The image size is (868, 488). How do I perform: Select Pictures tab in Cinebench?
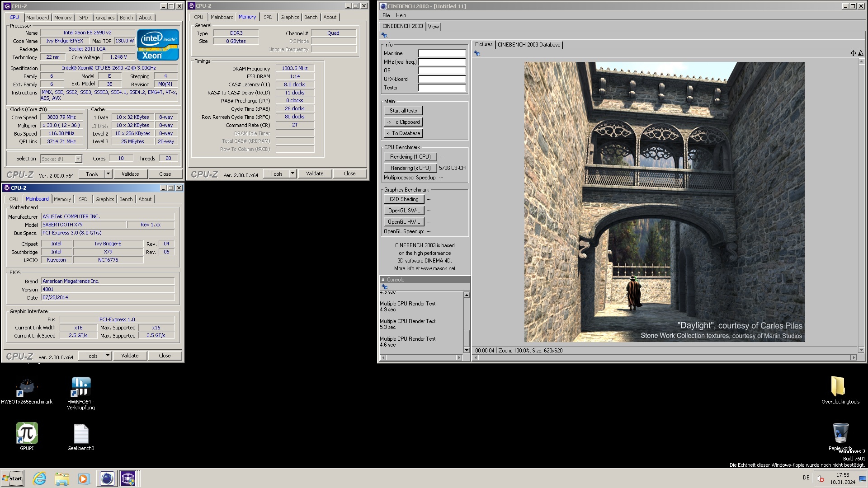coord(483,44)
